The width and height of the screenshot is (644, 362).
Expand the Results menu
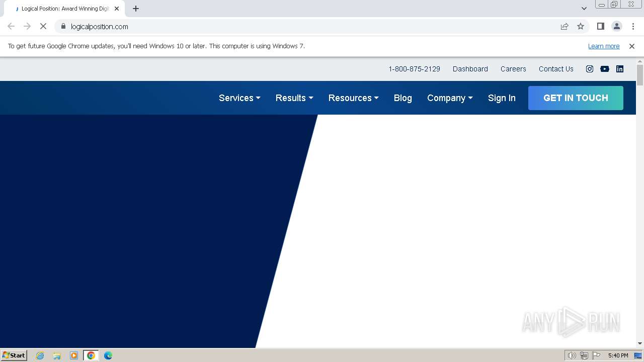294,98
